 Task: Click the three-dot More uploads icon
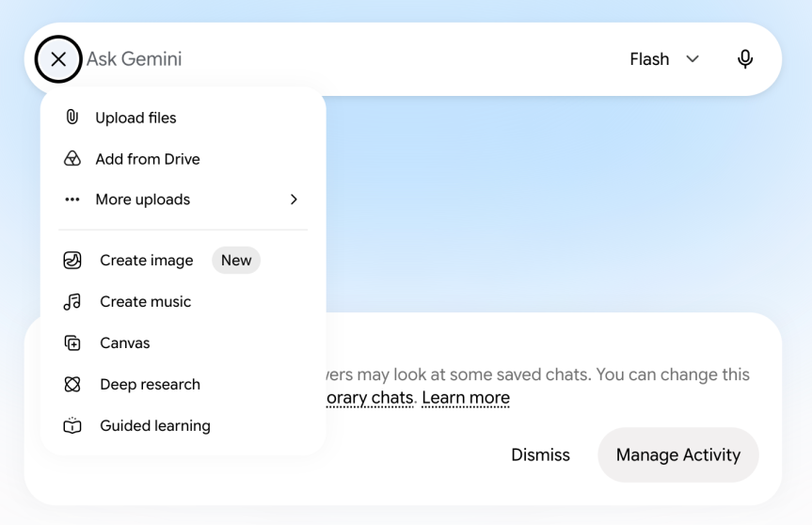(x=72, y=199)
